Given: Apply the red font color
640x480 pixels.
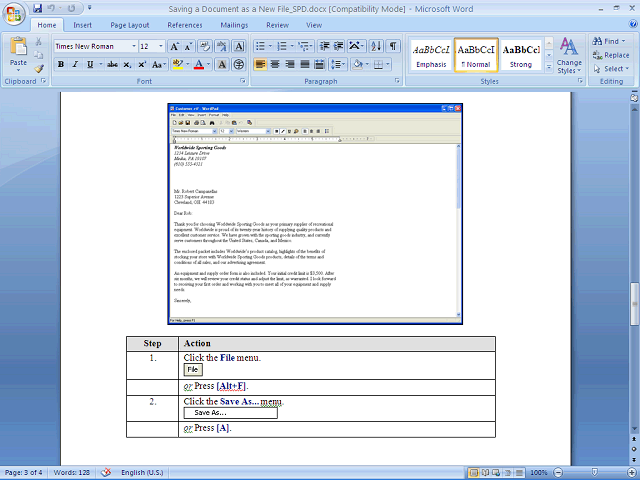Looking at the screenshot, I should coord(199,64).
